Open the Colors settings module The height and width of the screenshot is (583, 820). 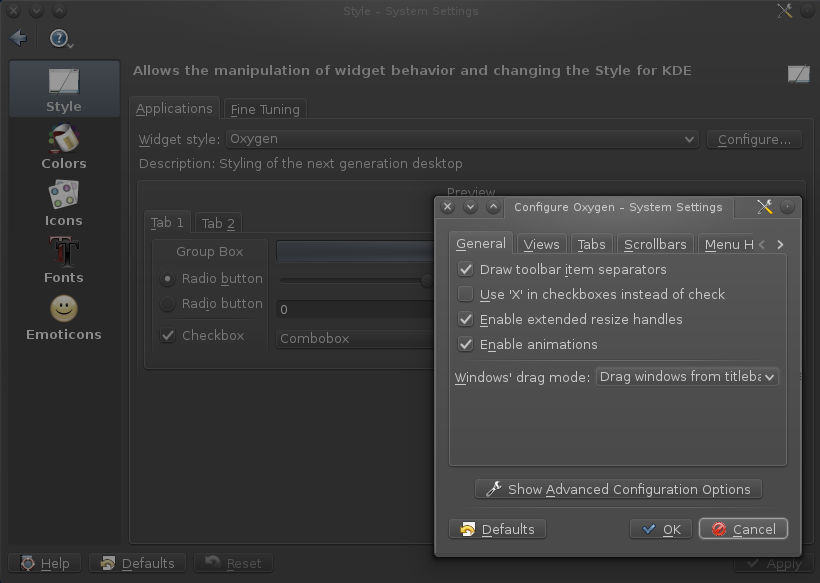63,147
